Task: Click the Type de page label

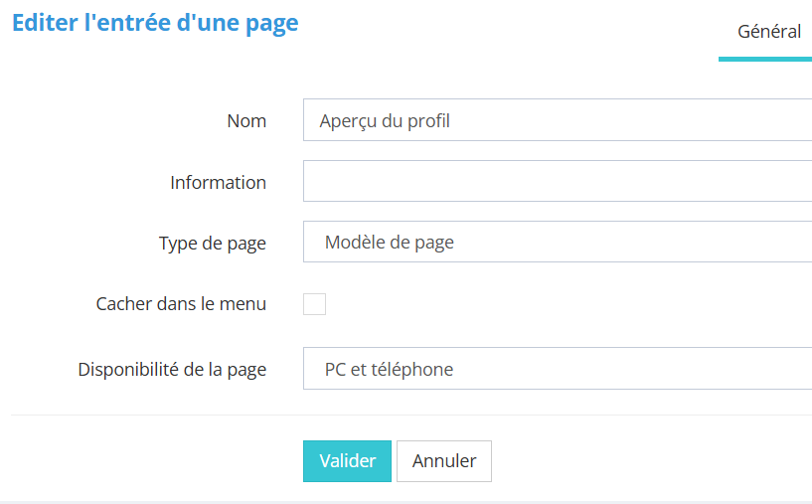Action: click(x=212, y=244)
